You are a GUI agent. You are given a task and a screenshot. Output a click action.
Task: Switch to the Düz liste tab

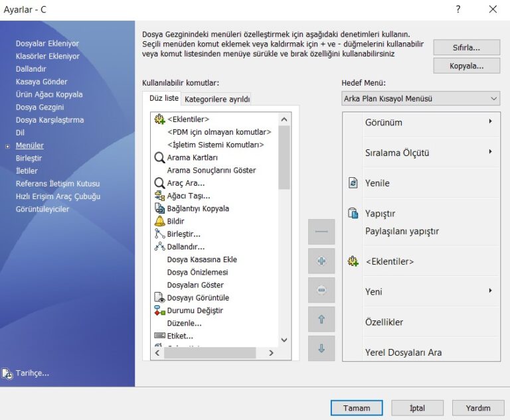[163, 99]
